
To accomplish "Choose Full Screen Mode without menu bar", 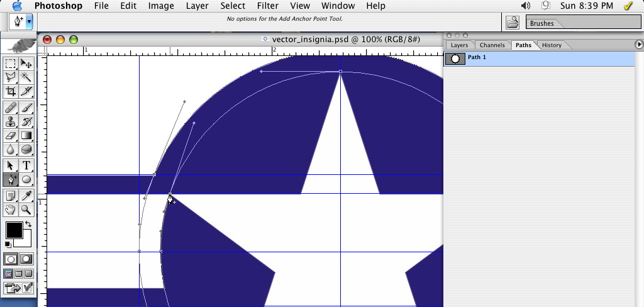I will pyautogui.click(x=29, y=274).
